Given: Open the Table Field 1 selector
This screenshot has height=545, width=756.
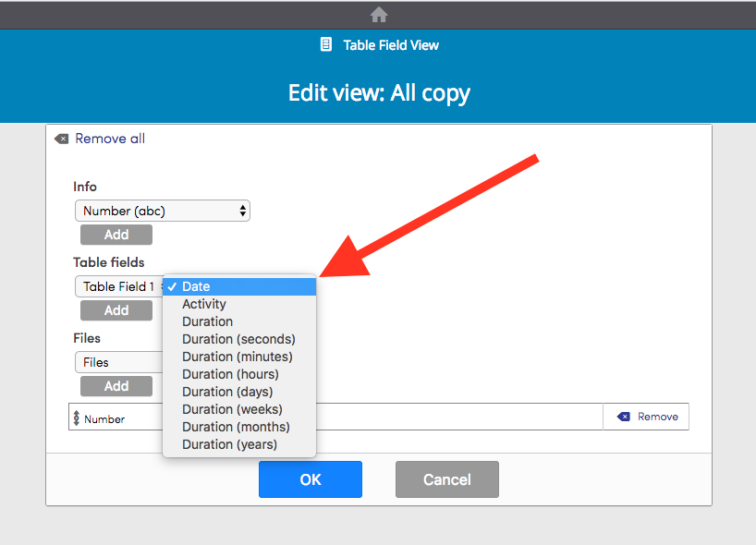Looking at the screenshot, I should coord(118,286).
